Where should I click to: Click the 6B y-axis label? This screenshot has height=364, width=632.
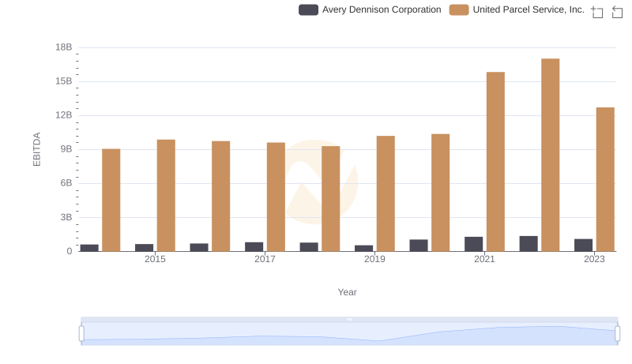[x=66, y=183]
